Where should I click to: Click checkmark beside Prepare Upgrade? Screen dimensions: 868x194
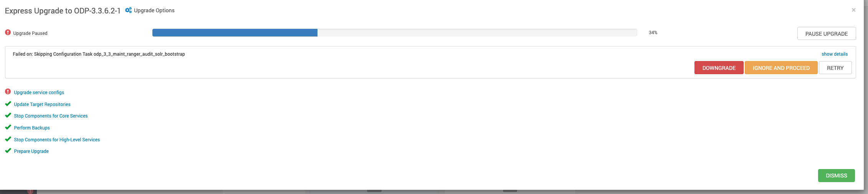point(8,151)
